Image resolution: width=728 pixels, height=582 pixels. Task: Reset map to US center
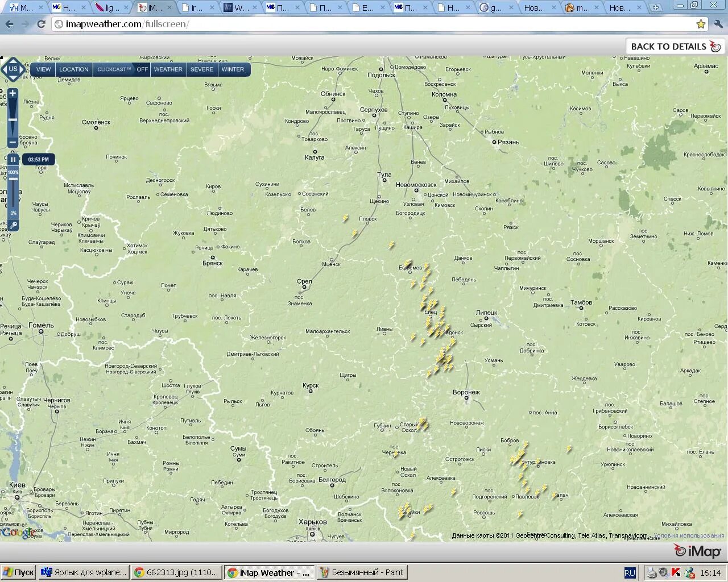point(13,69)
